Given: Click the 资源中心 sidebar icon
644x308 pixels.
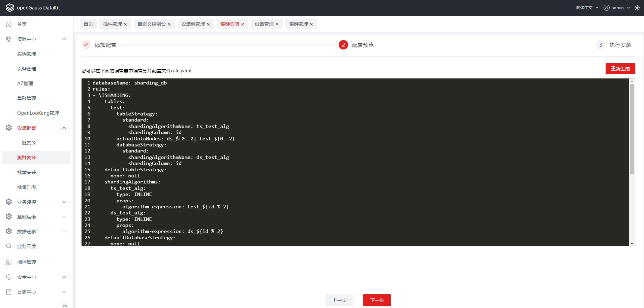Looking at the screenshot, I should point(9,39).
